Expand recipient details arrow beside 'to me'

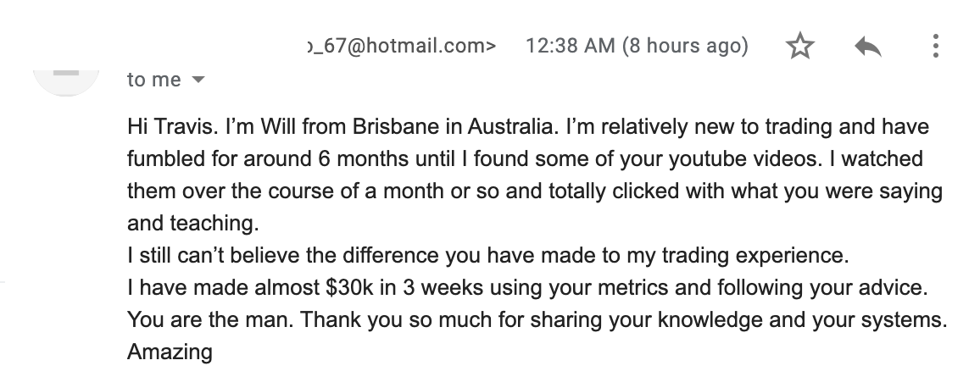198,80
